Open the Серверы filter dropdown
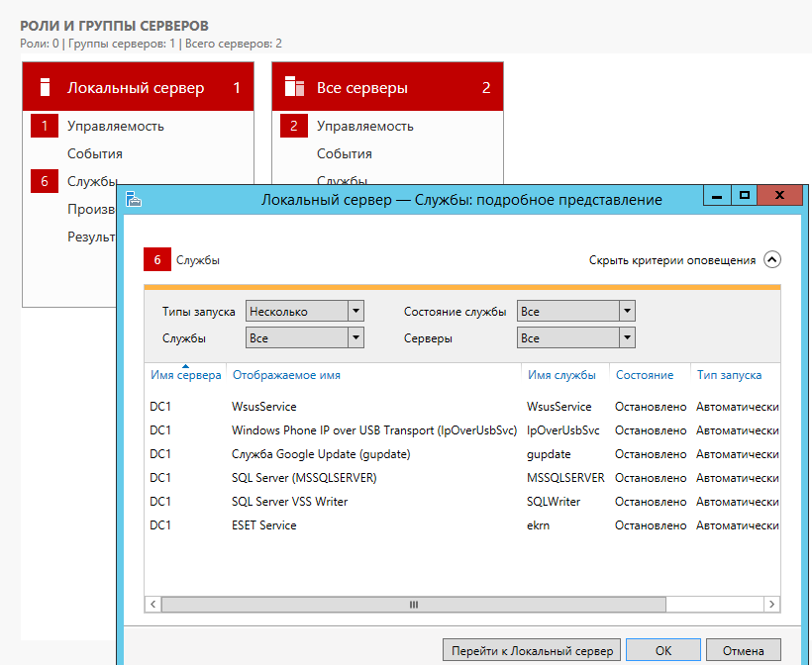Image resolution: width=812 pixels, height=665 pixels. (576, 337)
